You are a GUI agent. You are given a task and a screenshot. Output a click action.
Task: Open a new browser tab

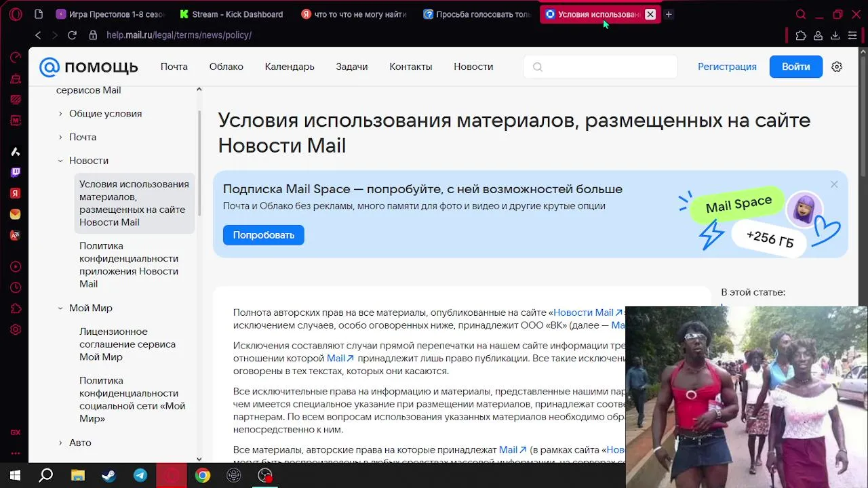point(669,14)
